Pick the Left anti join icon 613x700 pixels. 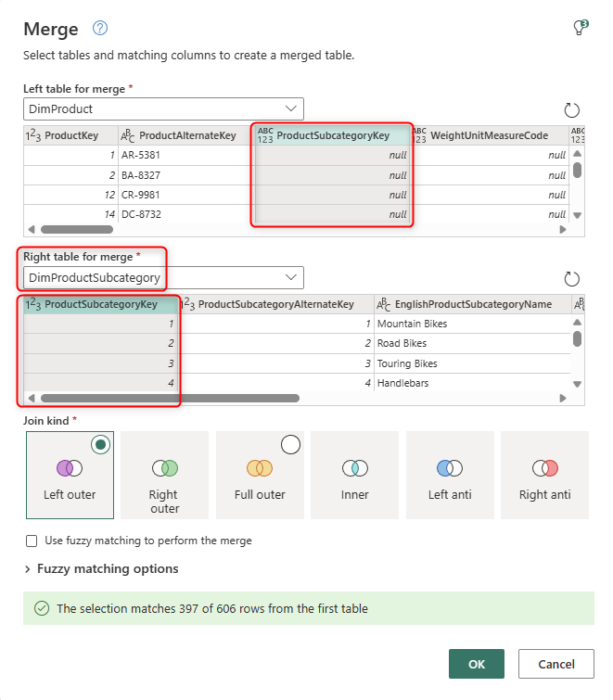point(450,468)
